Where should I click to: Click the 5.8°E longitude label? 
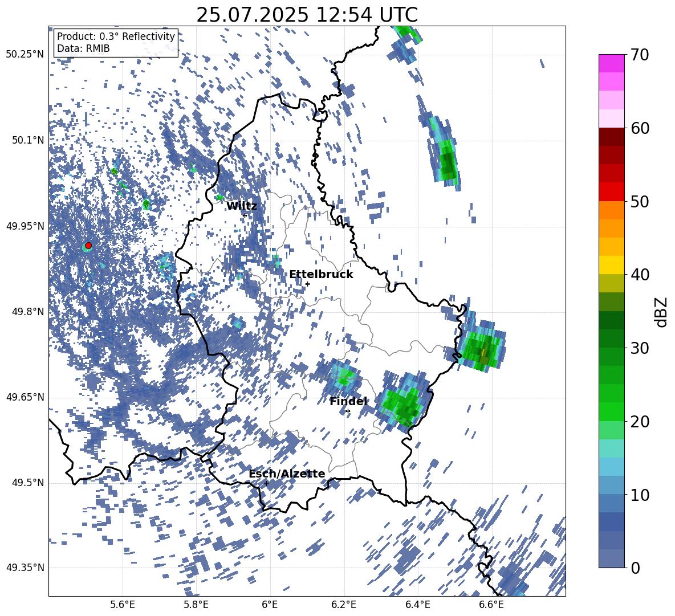pos(196,605)
